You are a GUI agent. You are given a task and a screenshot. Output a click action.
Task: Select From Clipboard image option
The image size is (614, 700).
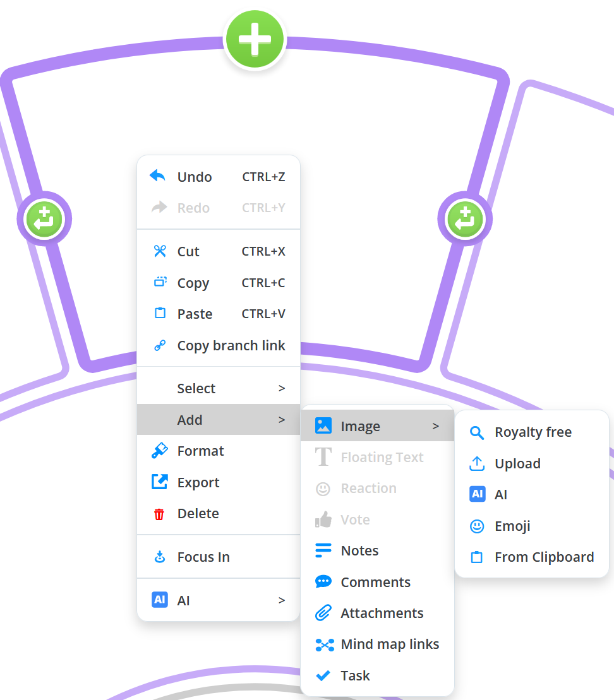(x=544, y=557)
